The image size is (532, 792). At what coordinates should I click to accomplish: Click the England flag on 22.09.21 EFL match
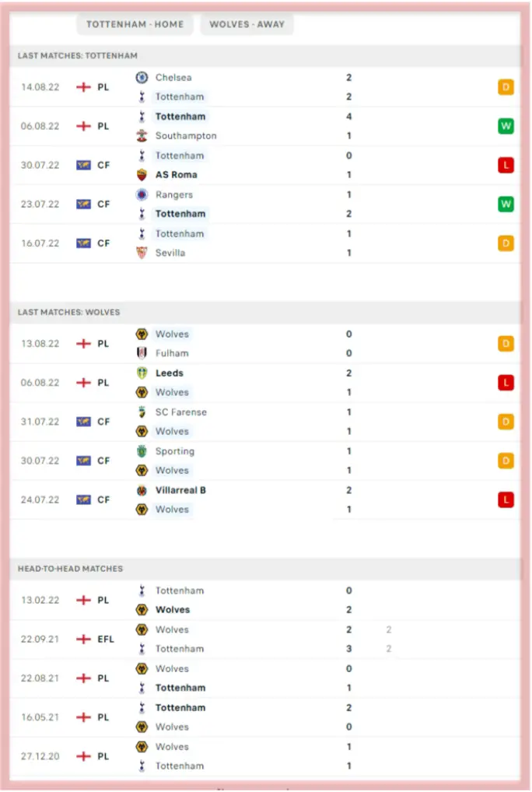click(83, 640)
